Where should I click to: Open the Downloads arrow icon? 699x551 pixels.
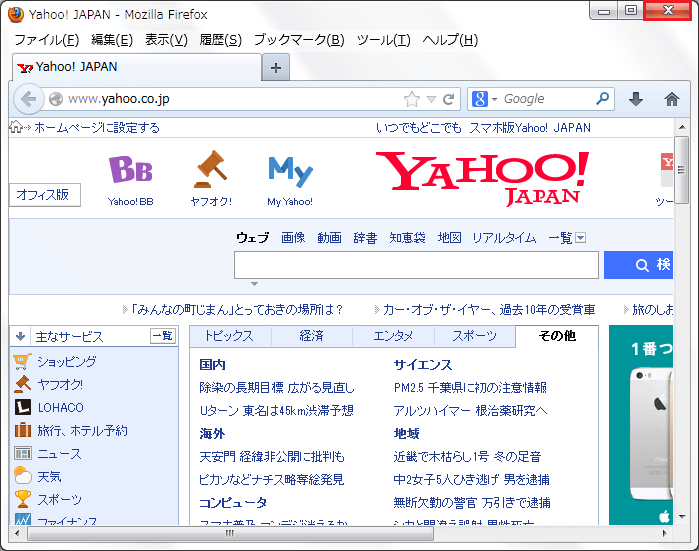pos(636,99)
